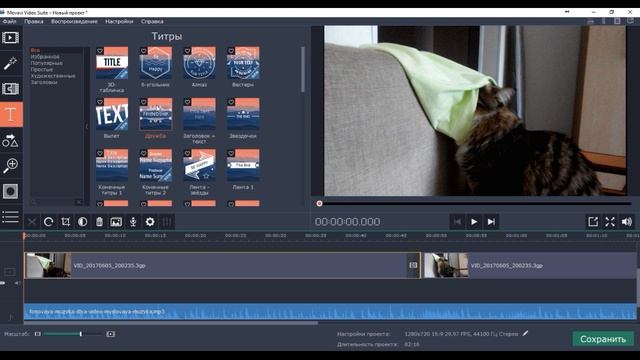This screenshot has height=360, width=640.
Task: Collapse the title categories panel arrow
Action: coord(87,127)
